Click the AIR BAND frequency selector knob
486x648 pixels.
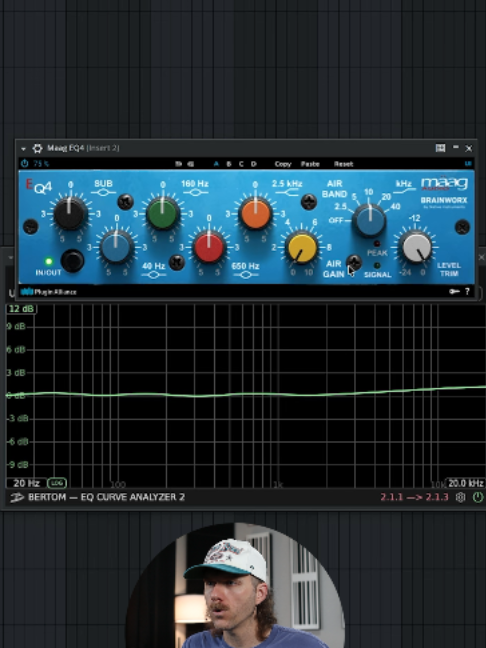click(369, 220)
